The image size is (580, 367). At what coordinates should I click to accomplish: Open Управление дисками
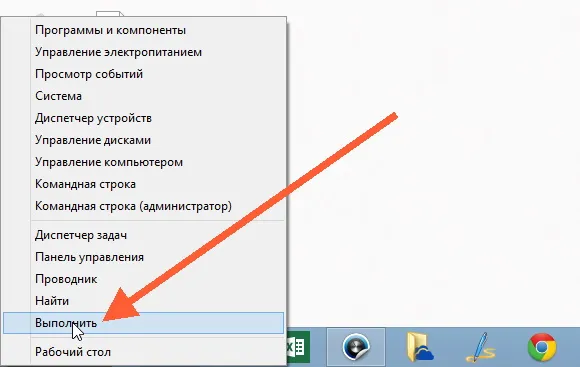tap(144, 140)
